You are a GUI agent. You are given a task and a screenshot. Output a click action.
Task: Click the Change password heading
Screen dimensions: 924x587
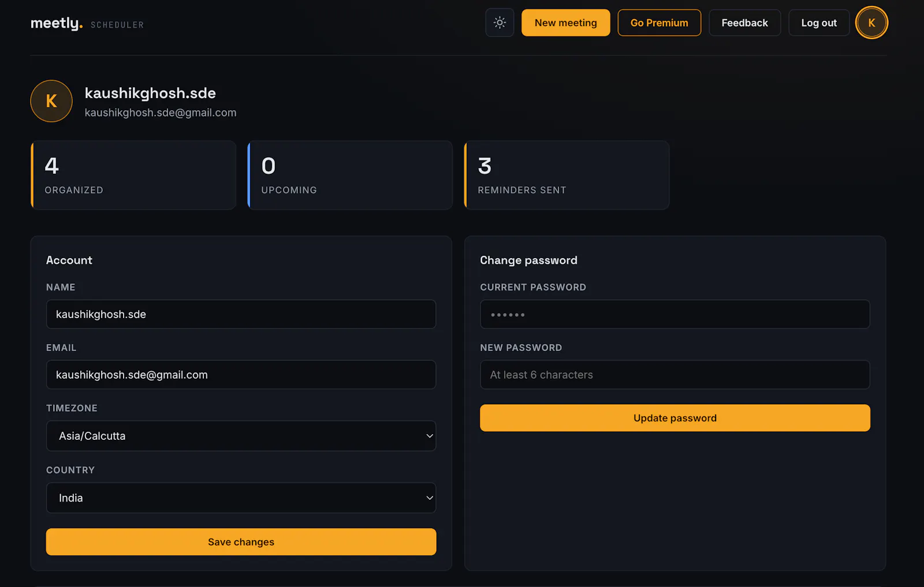point(528,260)
